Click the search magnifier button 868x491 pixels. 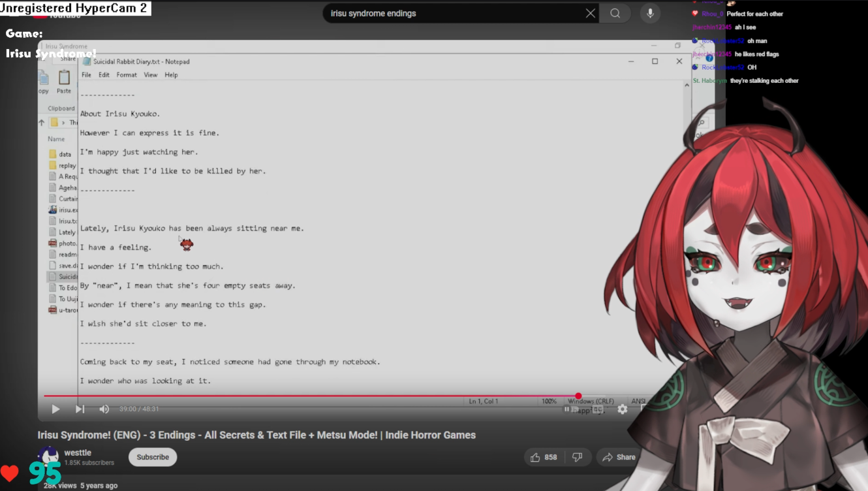(x=615, y=13)
